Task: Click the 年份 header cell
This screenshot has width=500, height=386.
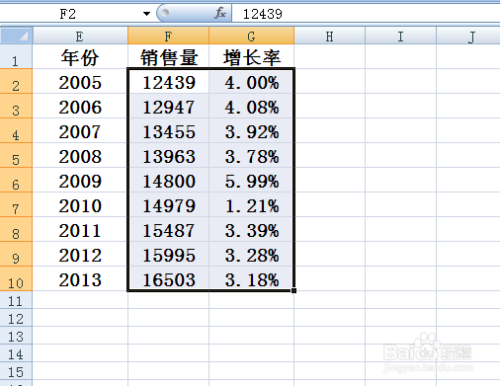Action: coord(80,57)
